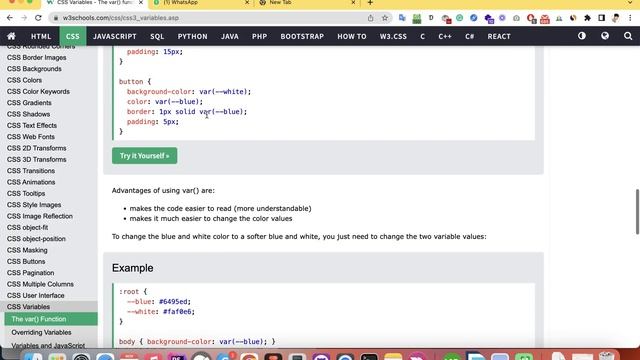Toggle dark mode contrast icon
This screenshot has height=360, width=640.
click(582, 36)
